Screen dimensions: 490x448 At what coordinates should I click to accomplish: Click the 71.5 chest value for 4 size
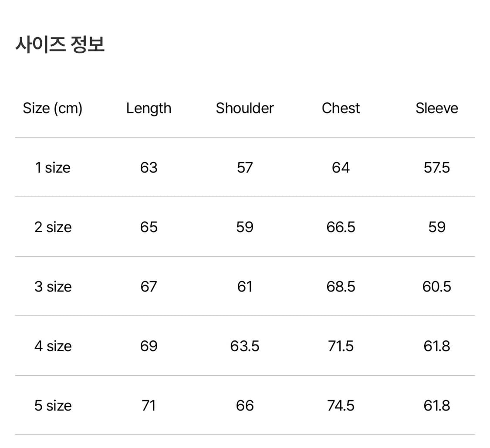tap(341, 346)
